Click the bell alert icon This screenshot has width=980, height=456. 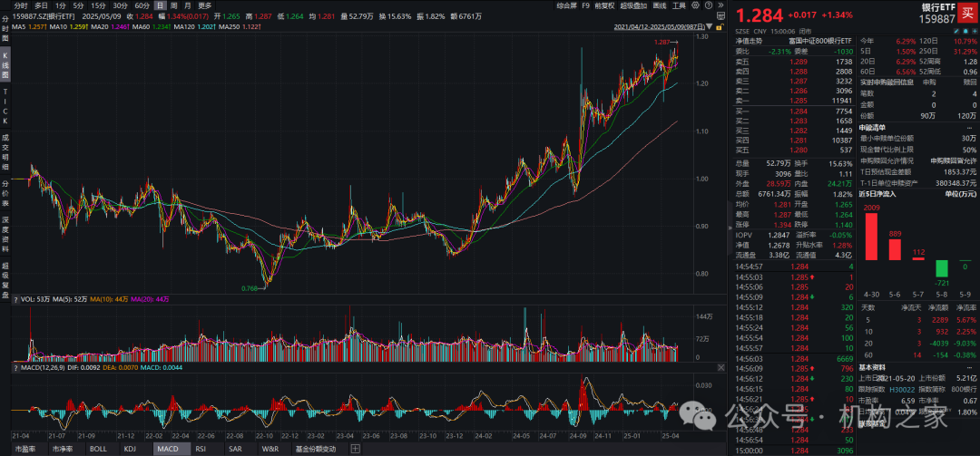coord(965,31)
